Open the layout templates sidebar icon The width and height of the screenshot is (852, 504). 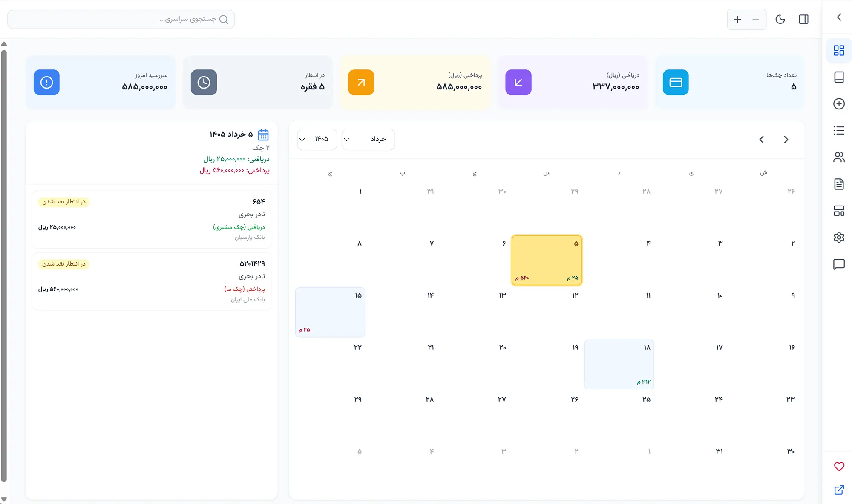coord(839,211)
